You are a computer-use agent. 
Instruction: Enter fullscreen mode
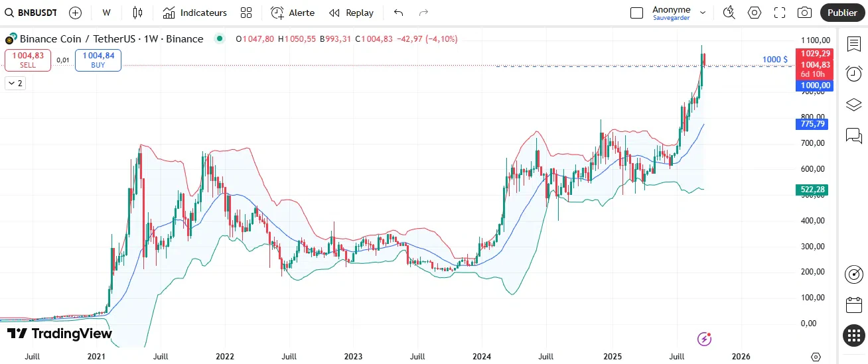click(780, 13)
